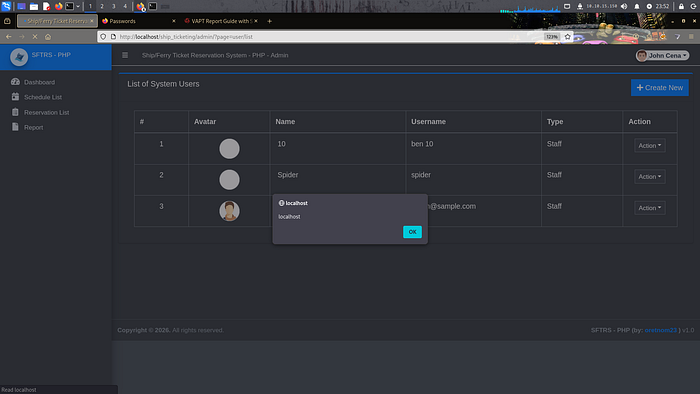Select the running terminal window in taskbar

(153, 6)
